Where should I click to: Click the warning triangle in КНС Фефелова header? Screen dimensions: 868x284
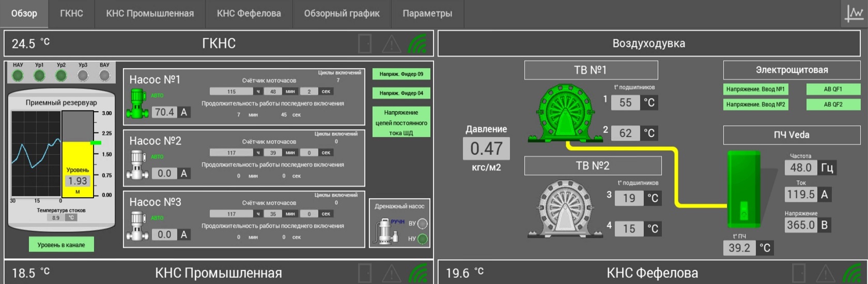[825, 273]
